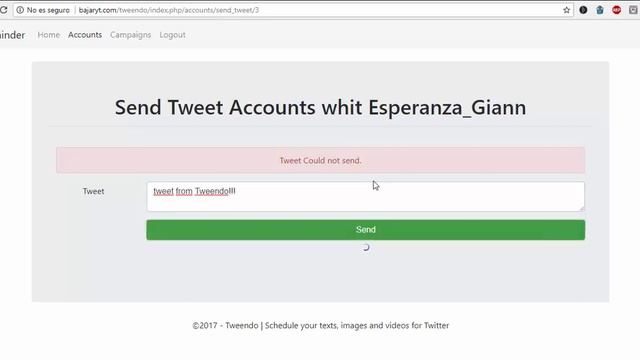This screenshot has height=360, width=640.
Task: Click the 'No es seguro' security label
Action: [x=48, y=10]
